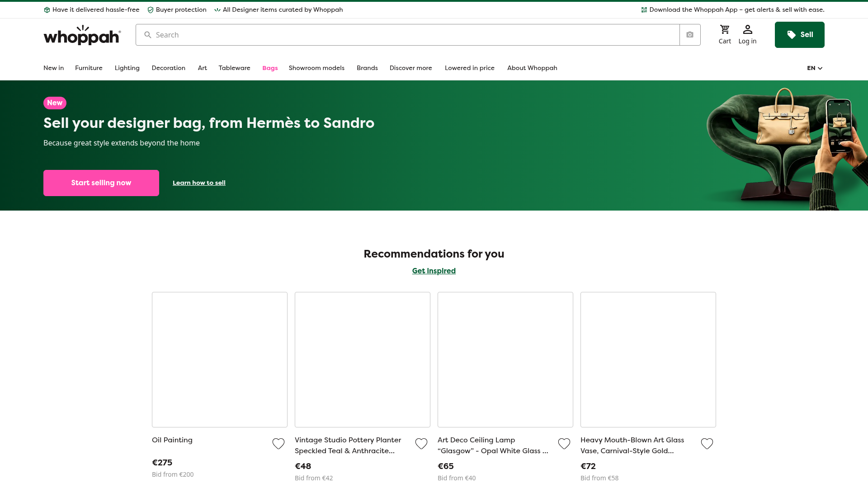Open Lowered in price section
This screenshot has width=868, height=488.
pos(470,68)
